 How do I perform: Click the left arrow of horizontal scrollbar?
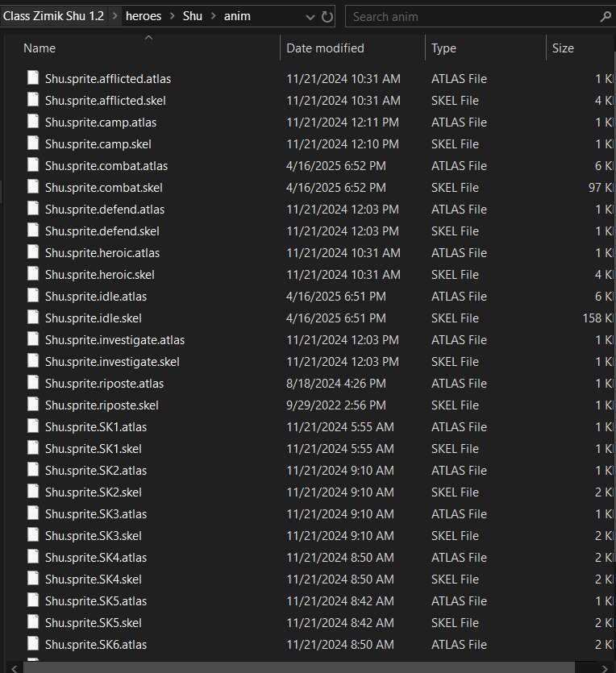coord(15,668)
